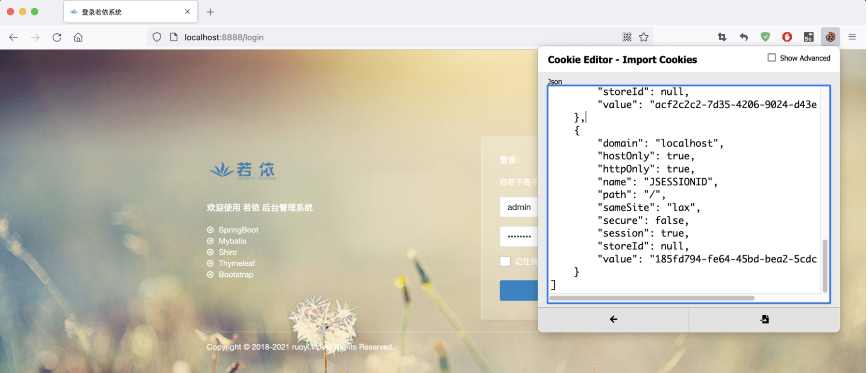Open QR code icon in address bar

(627, 37)
